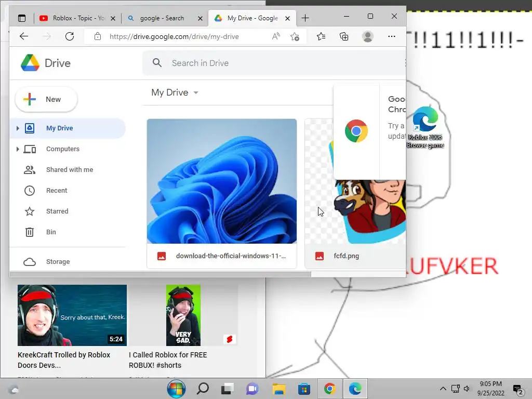Click the download-the-official-windows-11 file name
Screen dimensions: 532x399
pos(231,256)
